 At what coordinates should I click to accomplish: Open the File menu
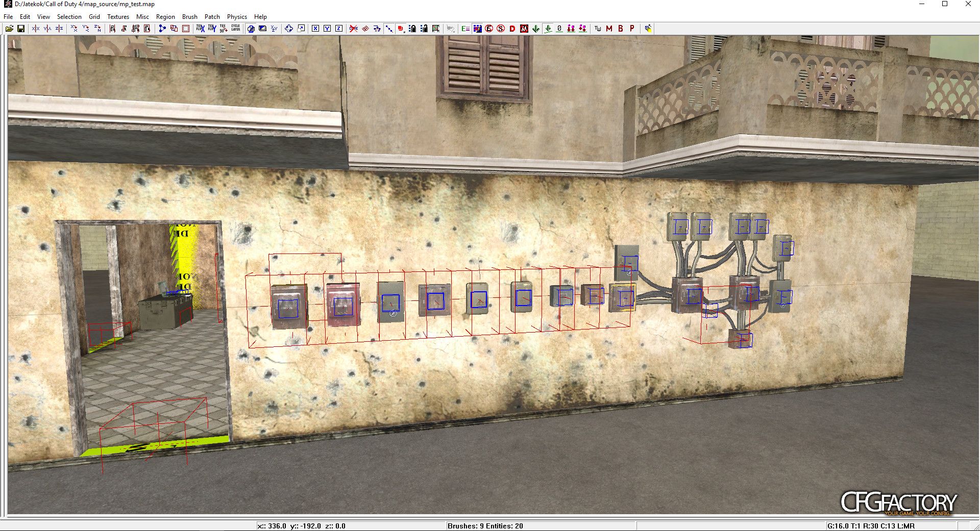pyautogui.click(x=8, y=17)
